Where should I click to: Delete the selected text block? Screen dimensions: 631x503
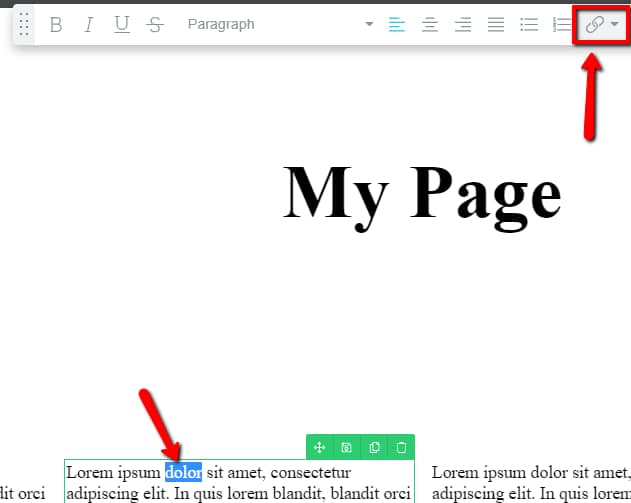(401, 448)
